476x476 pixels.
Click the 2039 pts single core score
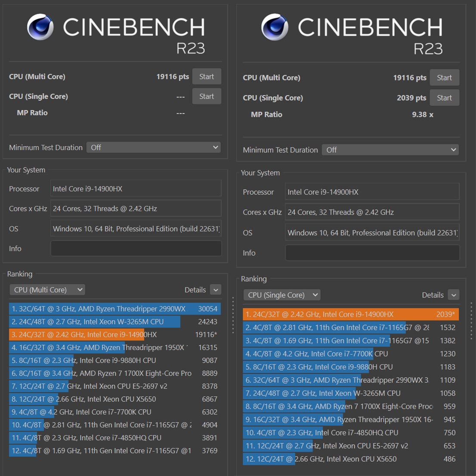(411, 98)
